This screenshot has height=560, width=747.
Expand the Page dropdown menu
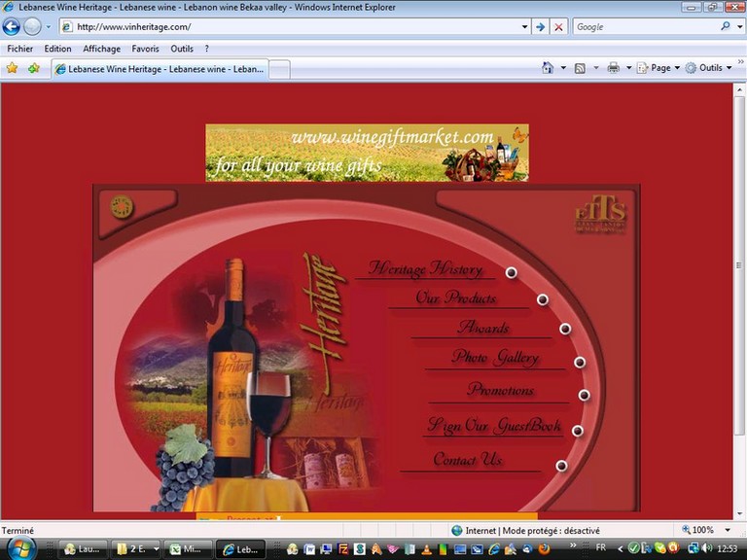(665, 68)
